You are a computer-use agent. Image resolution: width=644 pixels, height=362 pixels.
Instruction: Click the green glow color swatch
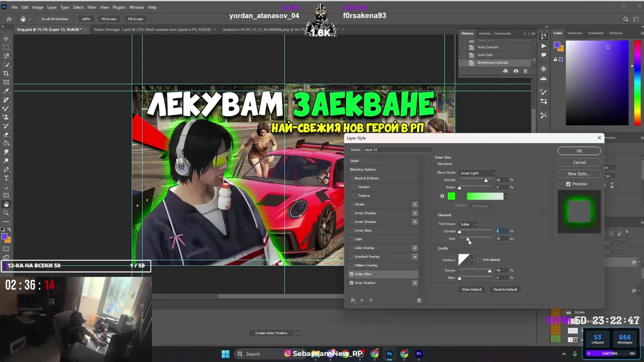pos(451,196)
